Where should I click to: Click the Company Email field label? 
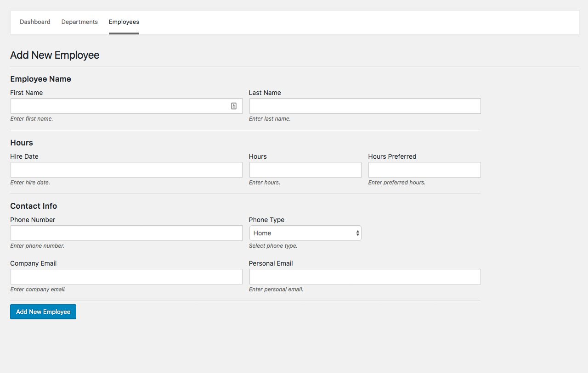(34, 263)
